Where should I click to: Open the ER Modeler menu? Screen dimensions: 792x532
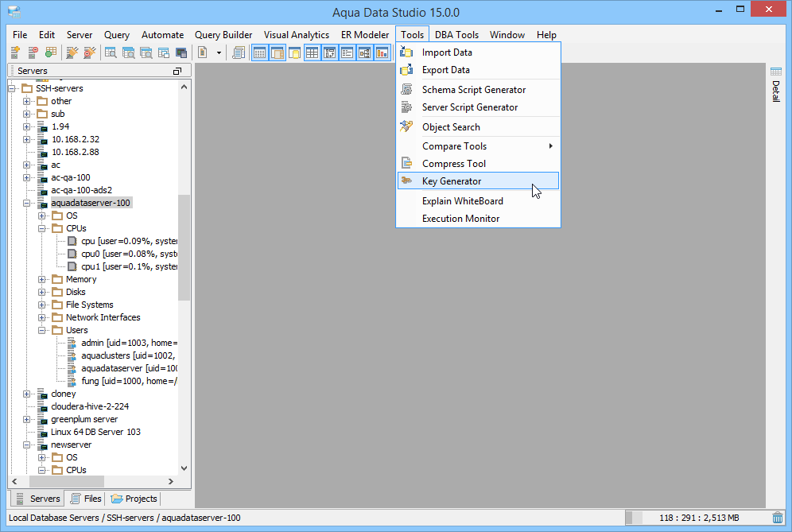(x=365, y=35)
